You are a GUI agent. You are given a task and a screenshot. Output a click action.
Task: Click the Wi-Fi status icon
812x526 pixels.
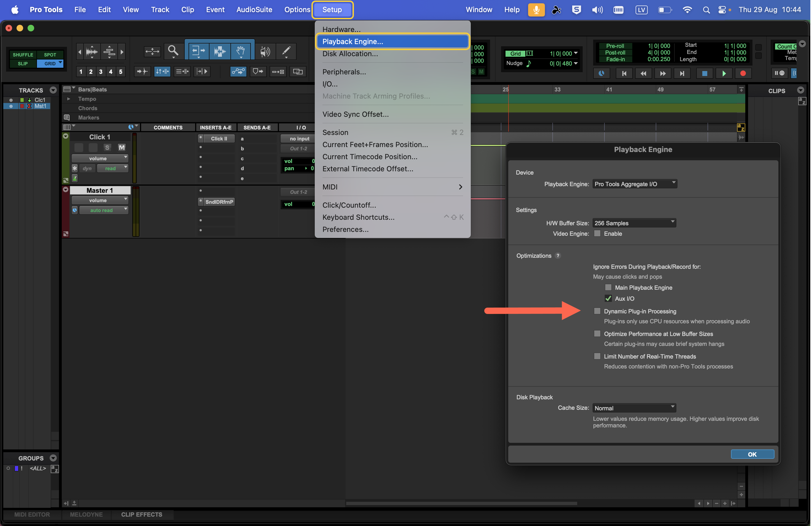click(687, 10)
